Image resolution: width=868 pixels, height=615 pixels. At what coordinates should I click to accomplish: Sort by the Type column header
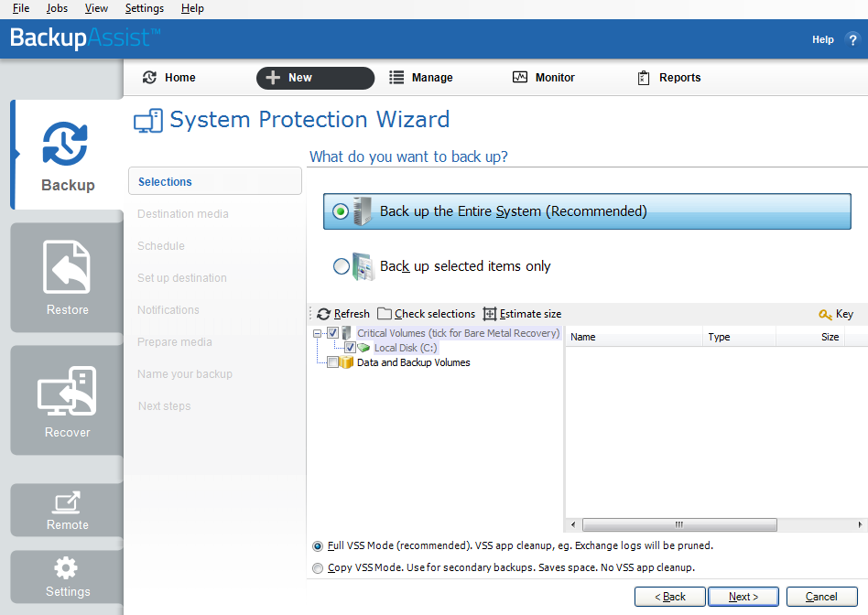point(739,337)
